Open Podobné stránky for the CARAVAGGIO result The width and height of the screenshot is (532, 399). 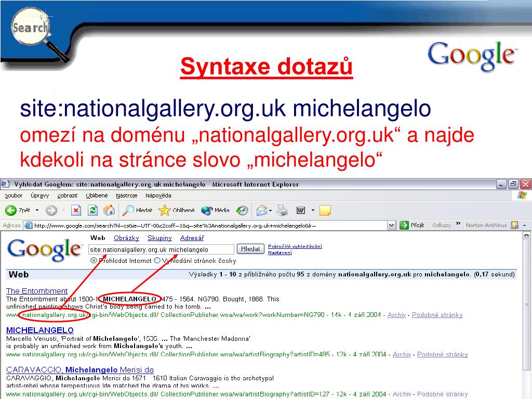[443, 394]
